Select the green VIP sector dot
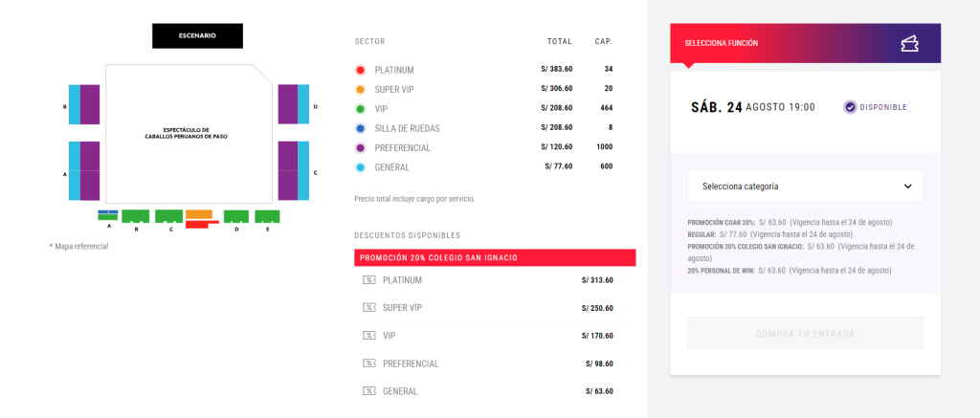The height and width of the screenshot is (418, 980). tap(360, 109)
